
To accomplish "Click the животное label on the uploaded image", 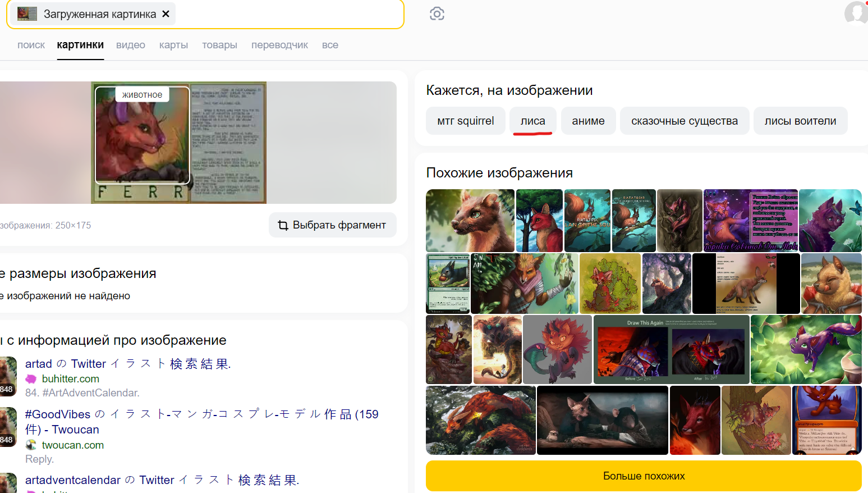I will click(143, 94).
